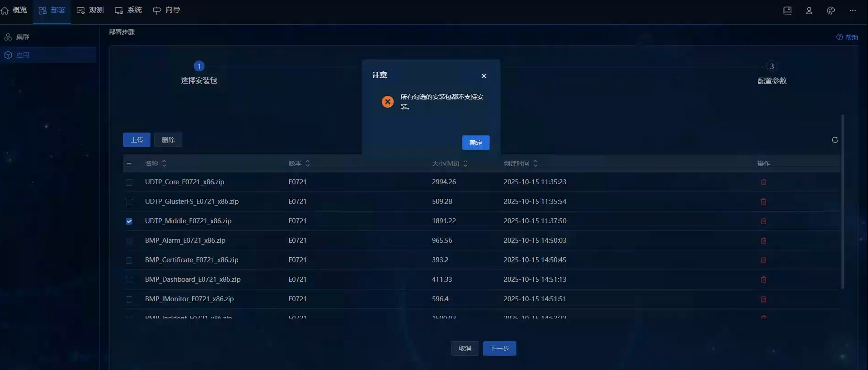Check the UDTP_GlusterFS_E0721_x86.zip checkbox
This screenshot has height=370, width=868.
tap(129, 202)
